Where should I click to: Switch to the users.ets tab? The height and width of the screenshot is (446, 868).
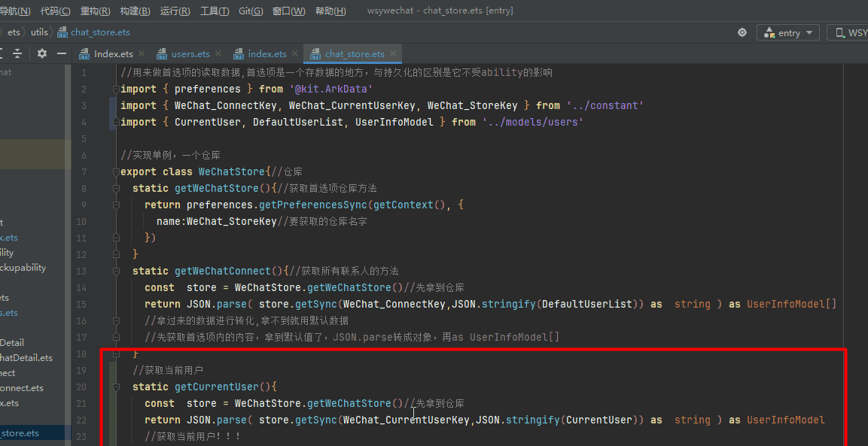tap(190, 54)
